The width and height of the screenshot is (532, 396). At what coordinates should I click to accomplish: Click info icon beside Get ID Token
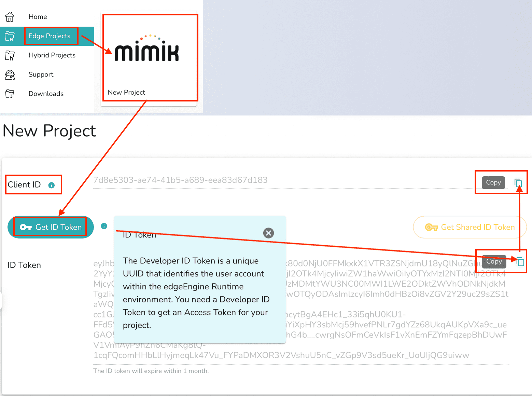coord(104,226)
